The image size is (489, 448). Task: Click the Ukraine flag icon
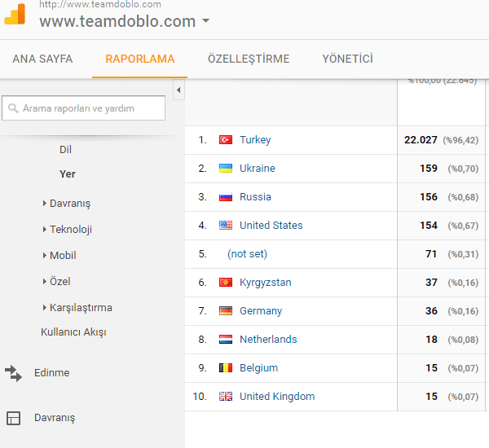[x=226, y=169]
